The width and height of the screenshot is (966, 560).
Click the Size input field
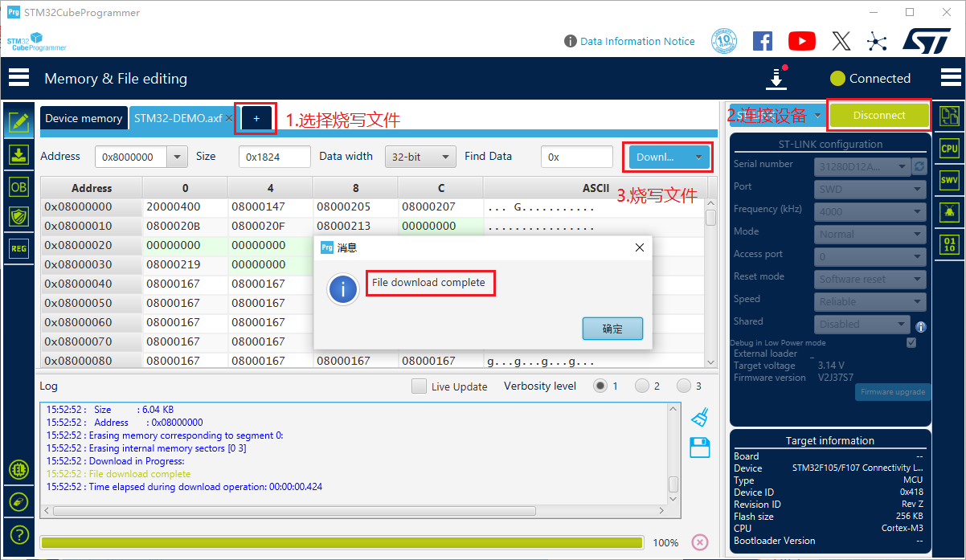click(275, 157)
